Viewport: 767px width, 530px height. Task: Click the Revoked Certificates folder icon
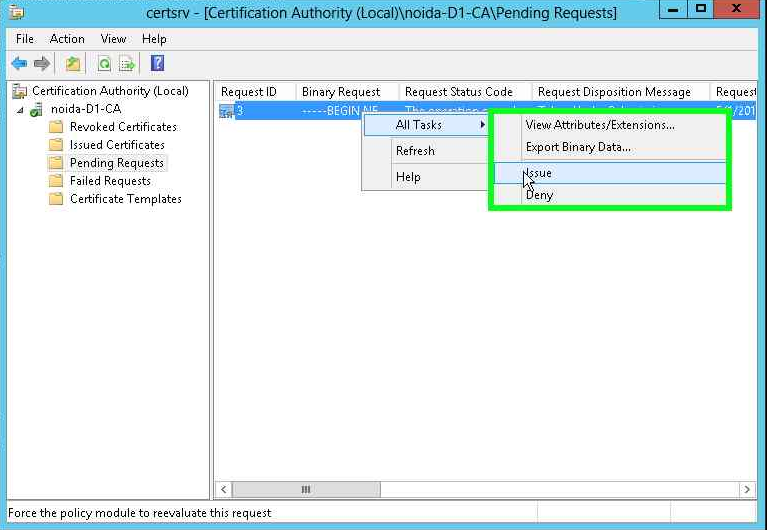(56, 127)
